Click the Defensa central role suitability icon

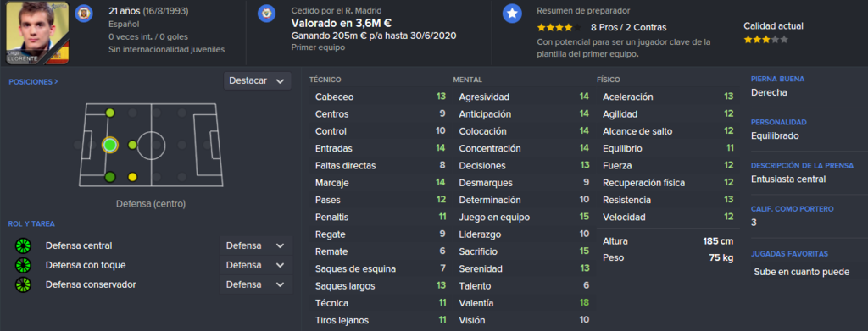point(23,245)
